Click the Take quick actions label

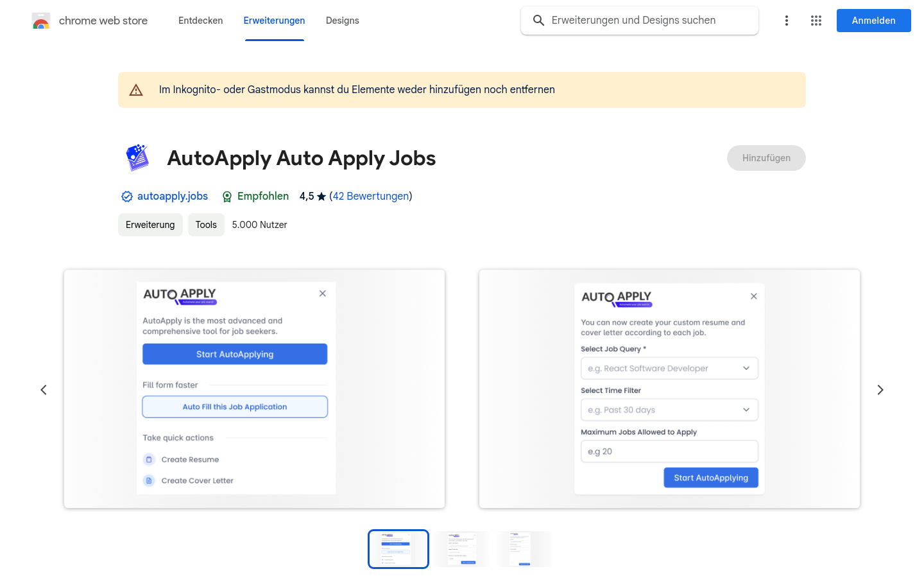tap(178, 438)
